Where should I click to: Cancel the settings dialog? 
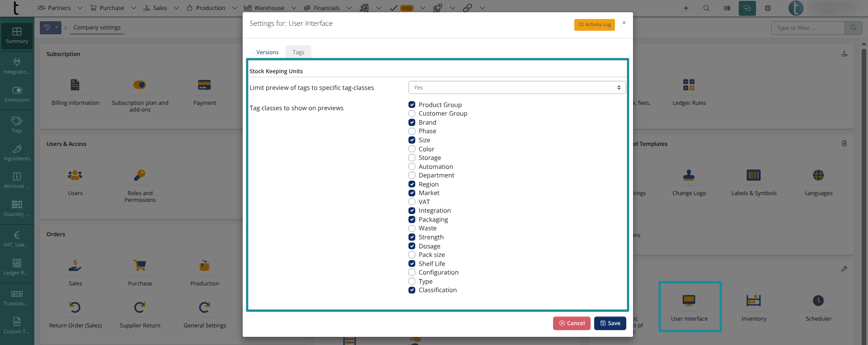(x=572, y=323)
